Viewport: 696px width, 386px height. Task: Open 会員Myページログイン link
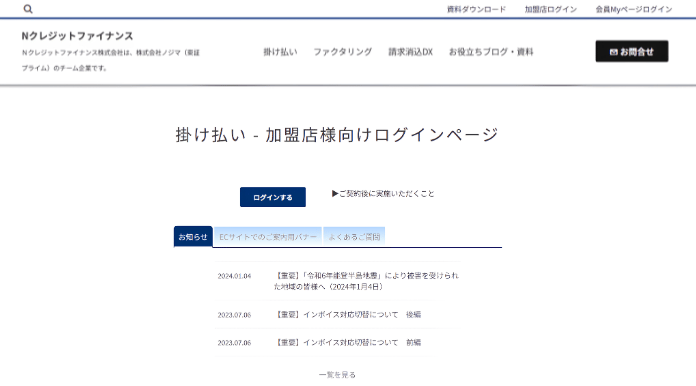634,9
